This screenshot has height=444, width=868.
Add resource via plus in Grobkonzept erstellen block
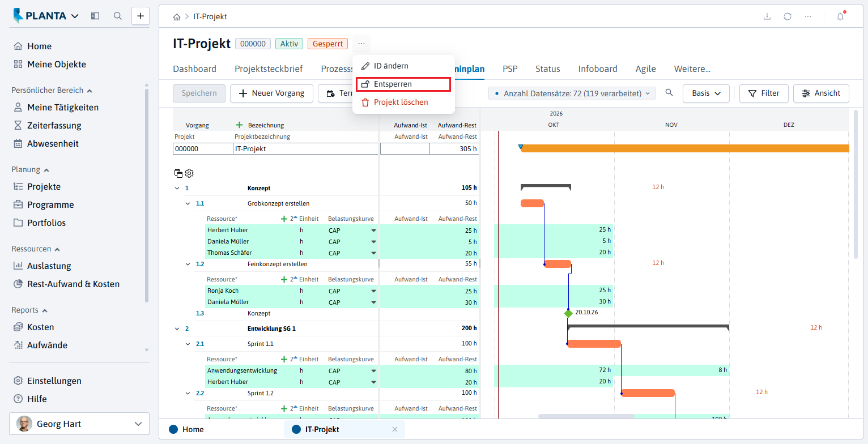tap(284, 218)
